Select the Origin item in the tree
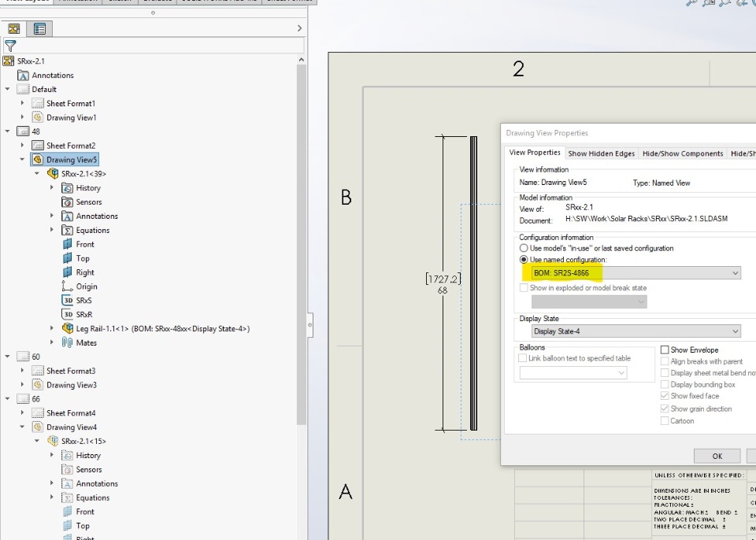The width and height of the screenshot is (756, 540). (x=87, y=287)
